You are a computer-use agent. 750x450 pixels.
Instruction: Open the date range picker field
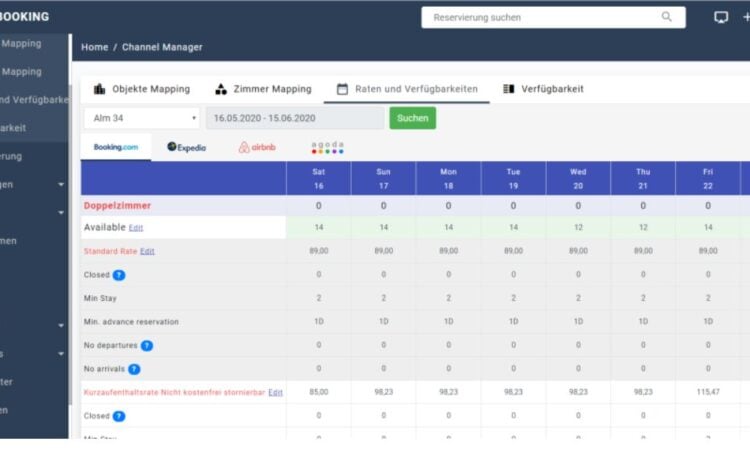pos(294,118)
